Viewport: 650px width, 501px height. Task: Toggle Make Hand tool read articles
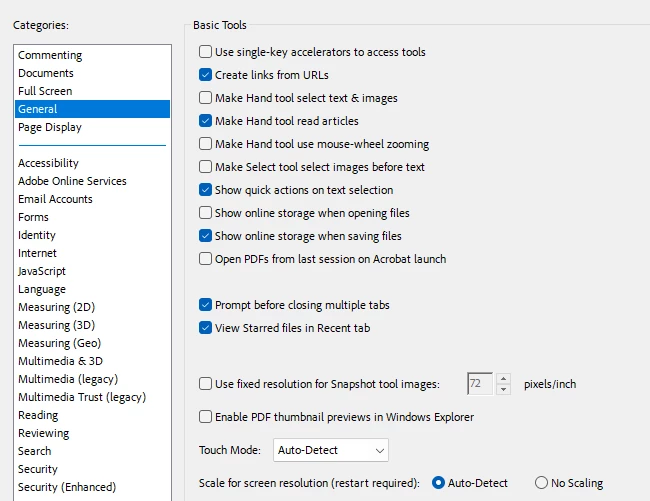pos(206,121)
